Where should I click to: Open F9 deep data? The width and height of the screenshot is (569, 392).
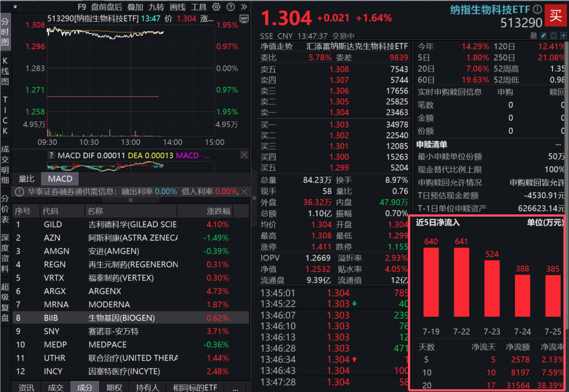click(82, 7)
